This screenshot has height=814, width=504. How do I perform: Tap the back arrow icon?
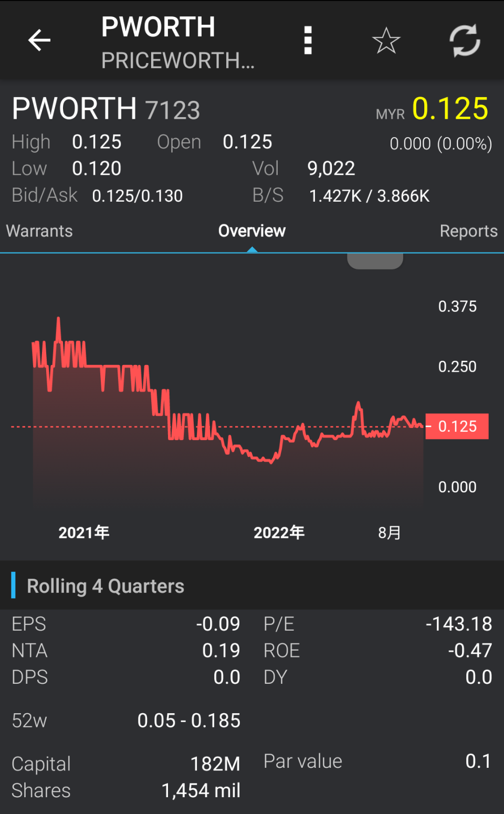tap(39, 40)
